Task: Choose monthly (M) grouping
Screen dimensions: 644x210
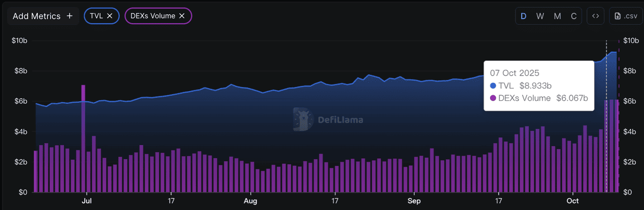Action: pyautogui.click(x=557, y=16)
